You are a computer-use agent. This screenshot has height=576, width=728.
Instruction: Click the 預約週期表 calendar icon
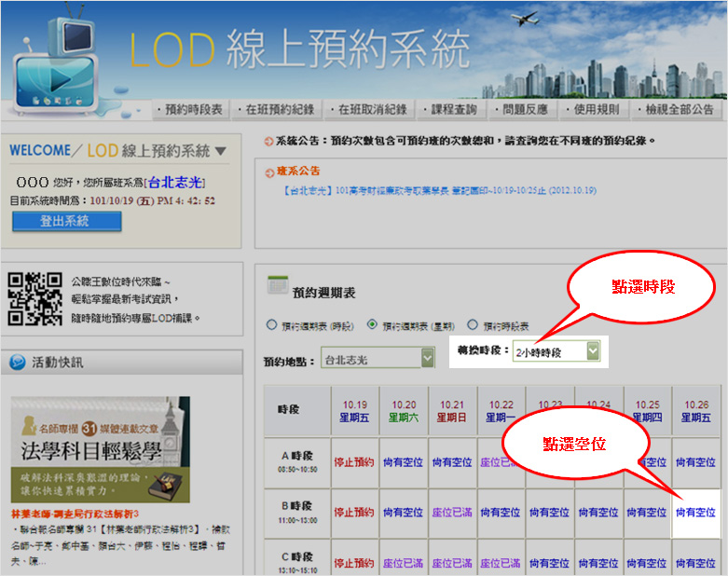coord(278,285)
